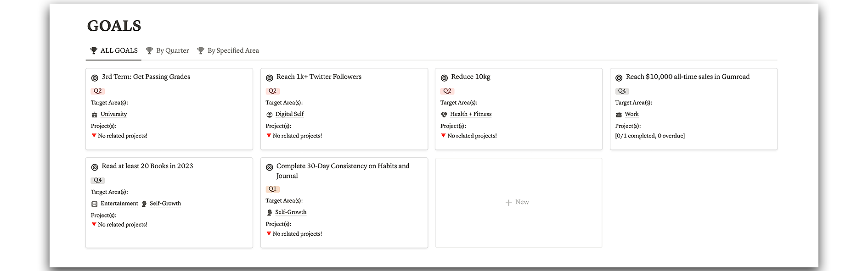Open 3rd Term: Get Passing Grades card
The image size is (868, 271).
pyautogui.click(x=146, y=77)
